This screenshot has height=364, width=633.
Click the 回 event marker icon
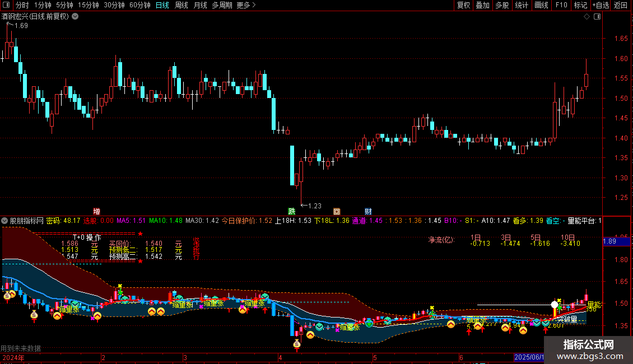point(337,212)
